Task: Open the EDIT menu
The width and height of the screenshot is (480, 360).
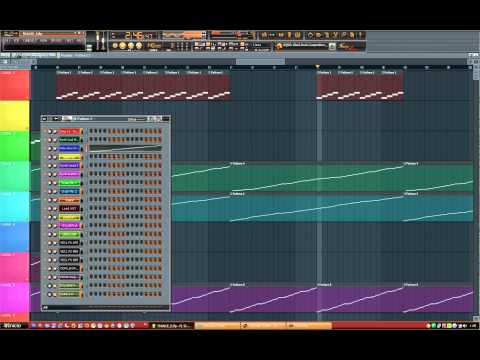Action: point(17,41)
